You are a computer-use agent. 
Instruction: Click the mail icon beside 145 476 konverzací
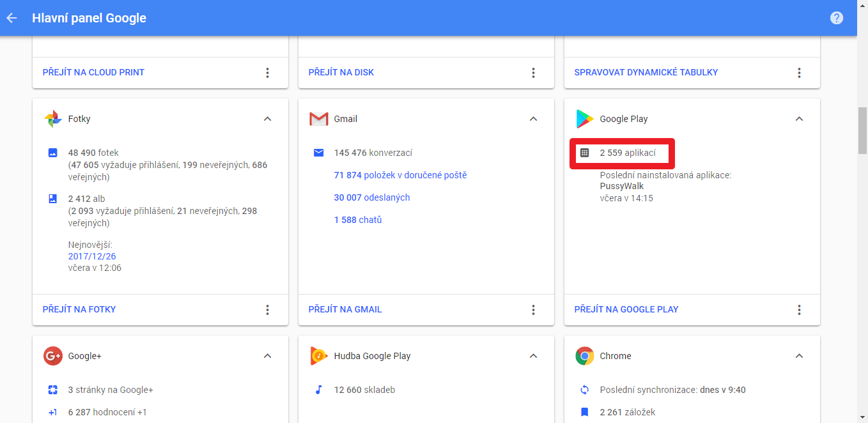click(319, 153)
